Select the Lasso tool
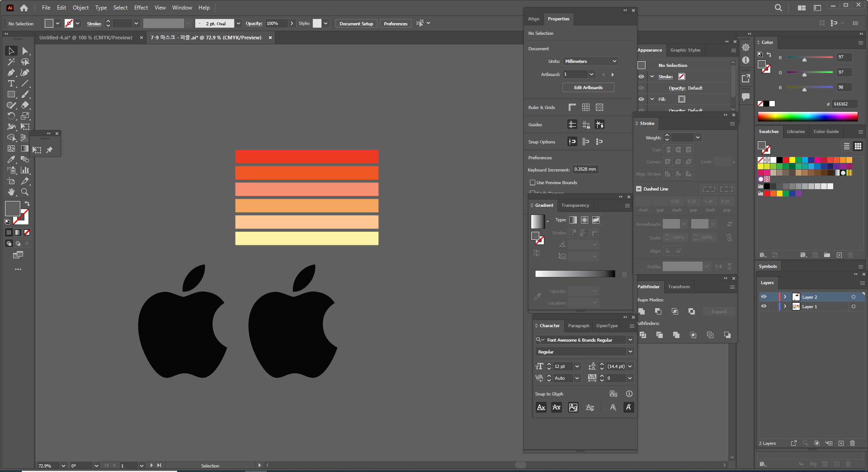 pyautogui.click(x=25, y=62)
